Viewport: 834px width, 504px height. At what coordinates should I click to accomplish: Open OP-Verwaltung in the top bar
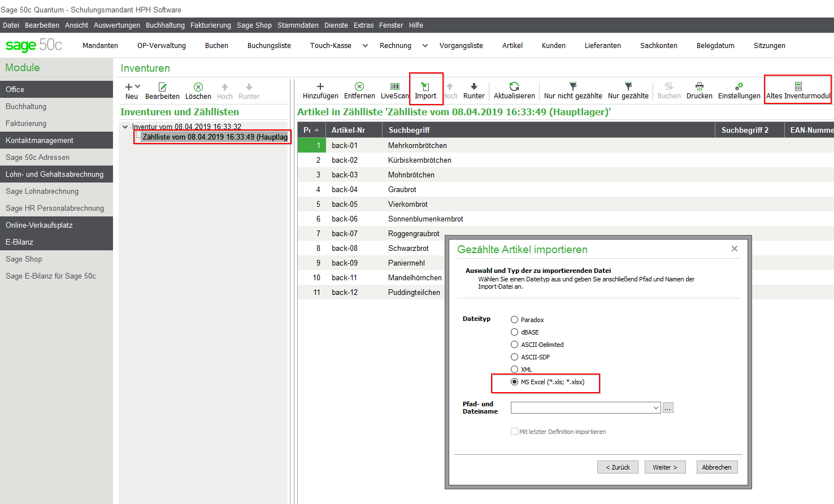(x=162, y=46)
